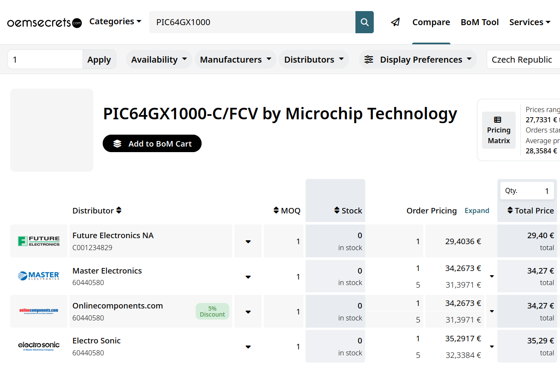Click the oemsecrets logo

click(x=44, y=23)
